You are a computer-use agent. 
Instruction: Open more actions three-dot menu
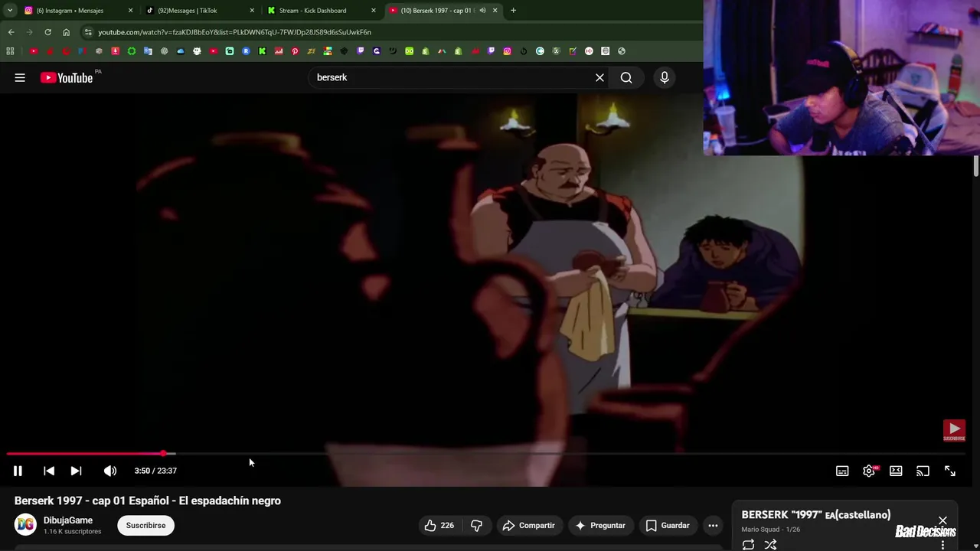pos(713,525)
